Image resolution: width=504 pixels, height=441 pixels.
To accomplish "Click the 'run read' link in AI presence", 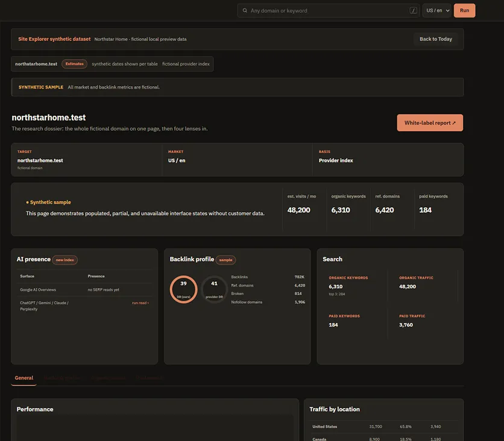I will point(140,303).
